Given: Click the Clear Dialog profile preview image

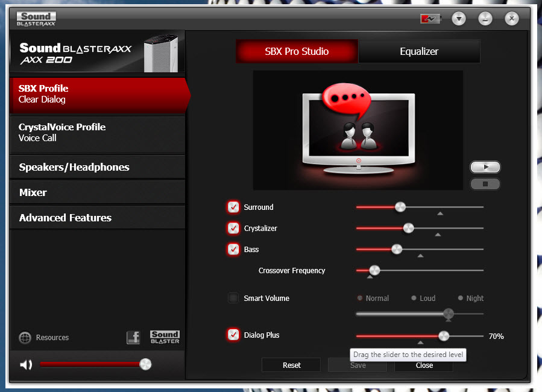Looking at the screenshot, I should click(358, 130).
